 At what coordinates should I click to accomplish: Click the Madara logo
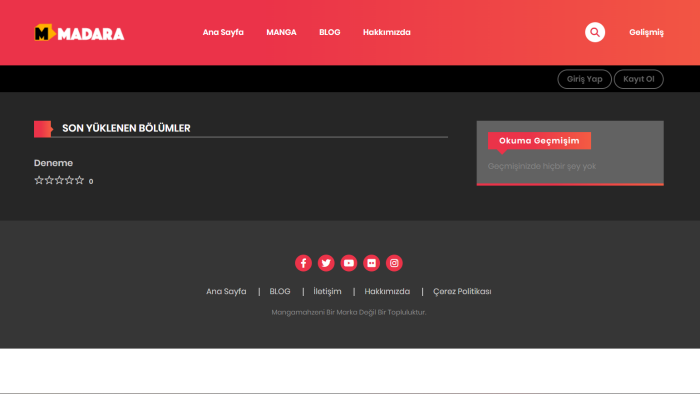[x=79, y=33]
